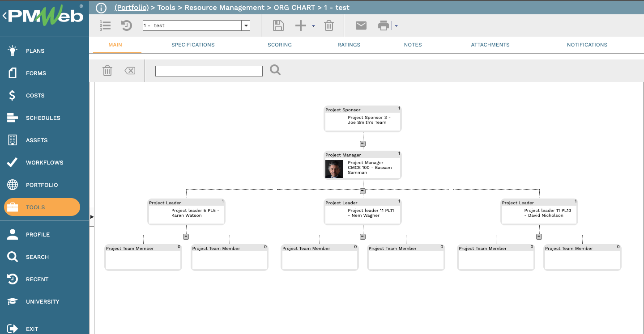This screenshot has height=334, width=644.
Task: Open the NOTIFICATIONS tab
Action: (587, 45)
